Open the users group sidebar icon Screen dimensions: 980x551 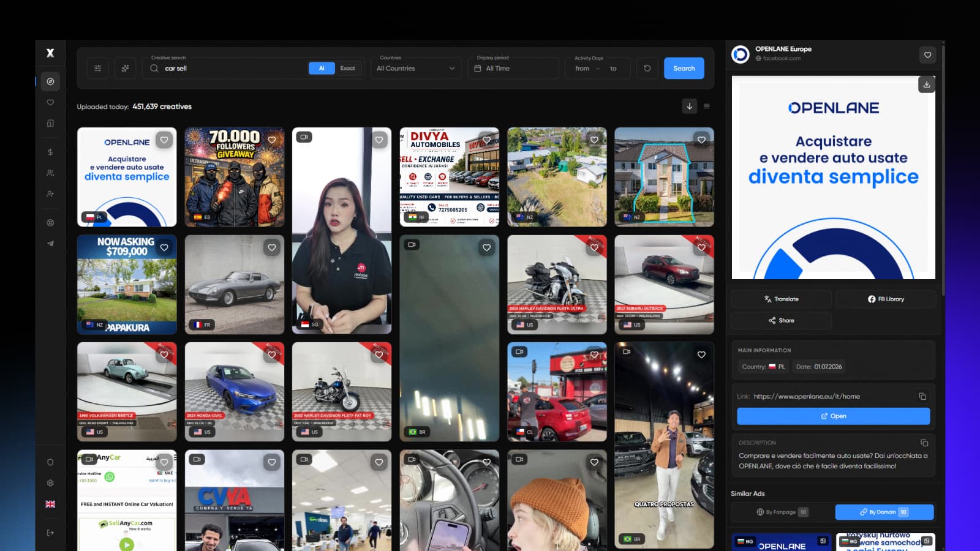50,173
